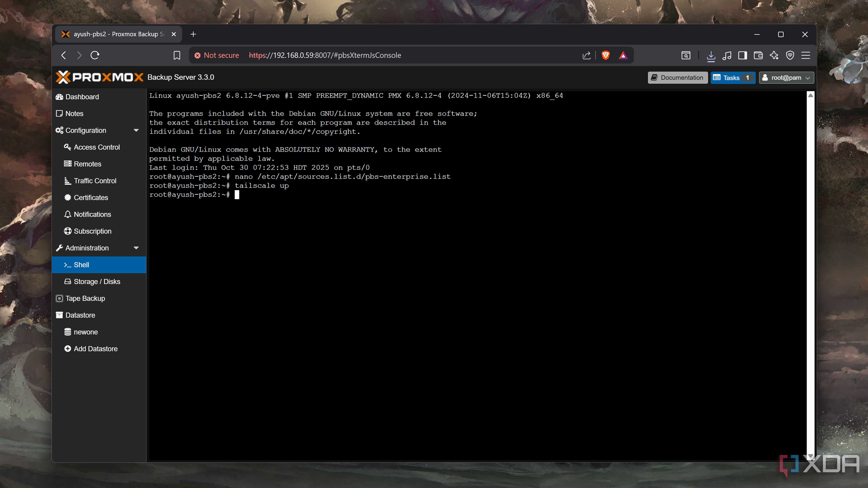Open a new browser tab
Image resolution: width=868 pixels, height=488 pixels.
pyautogui.click(x=193, y=34)
